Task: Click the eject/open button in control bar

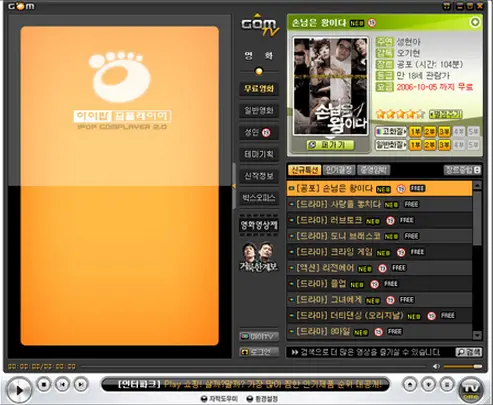Action: (x=410, y=385)
